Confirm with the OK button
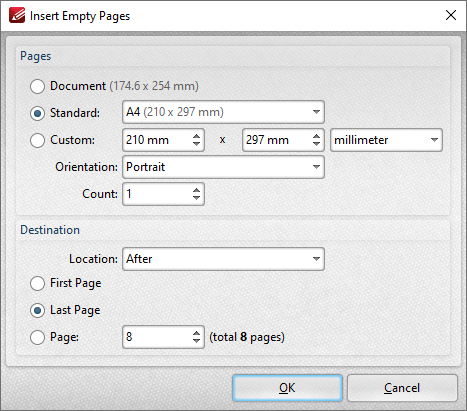This screenshot has height=411, width=467. point(287,388)
